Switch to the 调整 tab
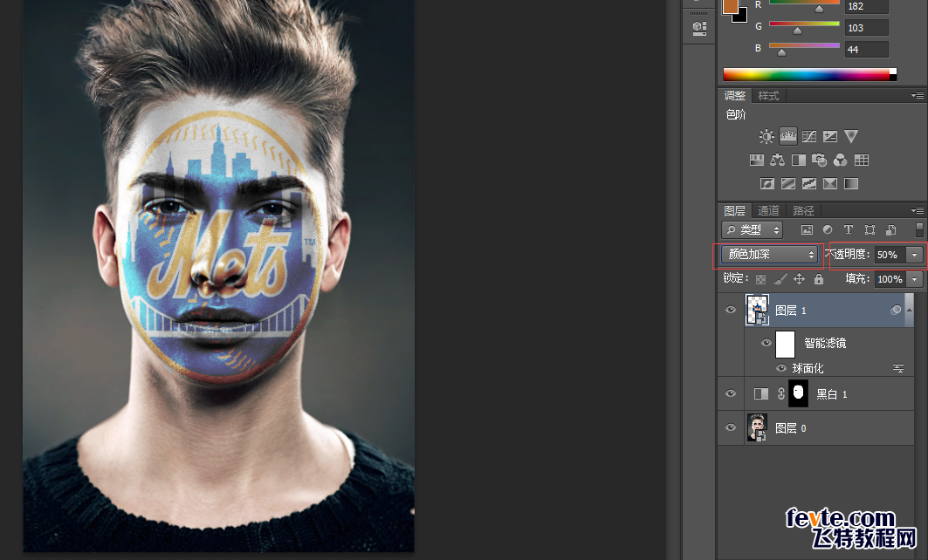This screenshot has height=560, width=928. [734, 95]
